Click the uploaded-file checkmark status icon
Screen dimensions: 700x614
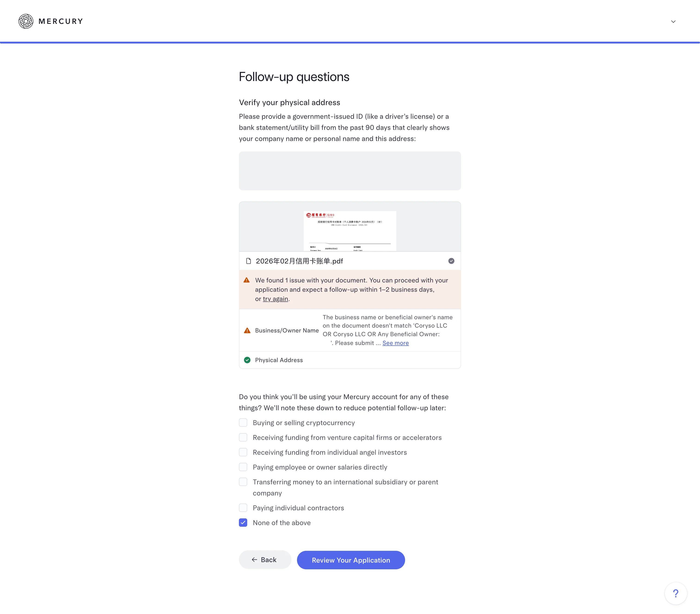pos(451,261)
